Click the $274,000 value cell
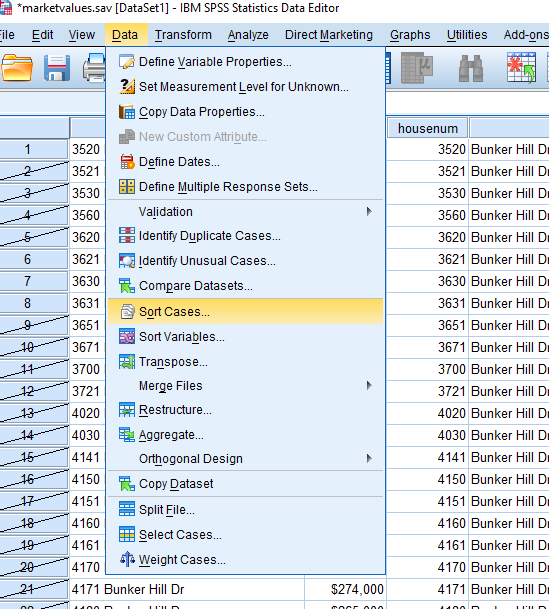Viewport: 549px width, 609px height. coord(345,589)
